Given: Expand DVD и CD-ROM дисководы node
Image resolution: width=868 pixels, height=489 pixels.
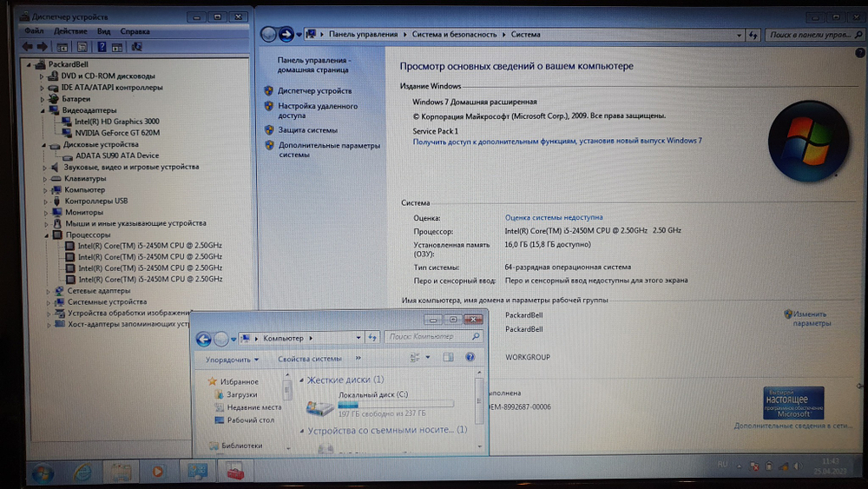Looking at the screenshot, I should point(42,76).
